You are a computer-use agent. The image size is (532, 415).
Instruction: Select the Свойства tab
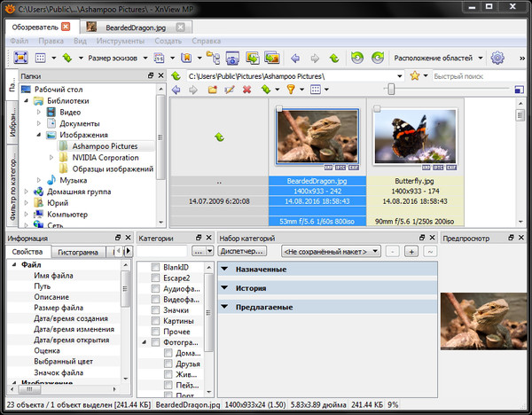(27, 252)
